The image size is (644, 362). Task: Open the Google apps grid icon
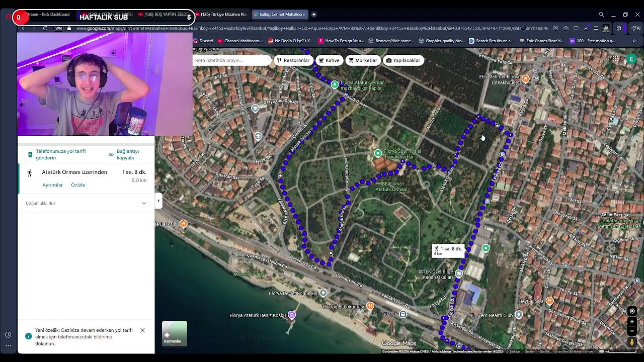click(x=615, y=59)
